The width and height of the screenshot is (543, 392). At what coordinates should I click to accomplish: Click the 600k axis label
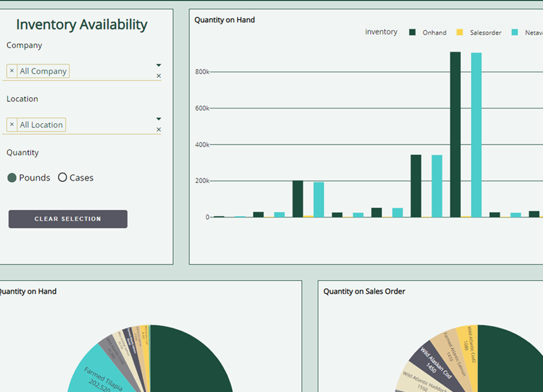tap(202, 108)
